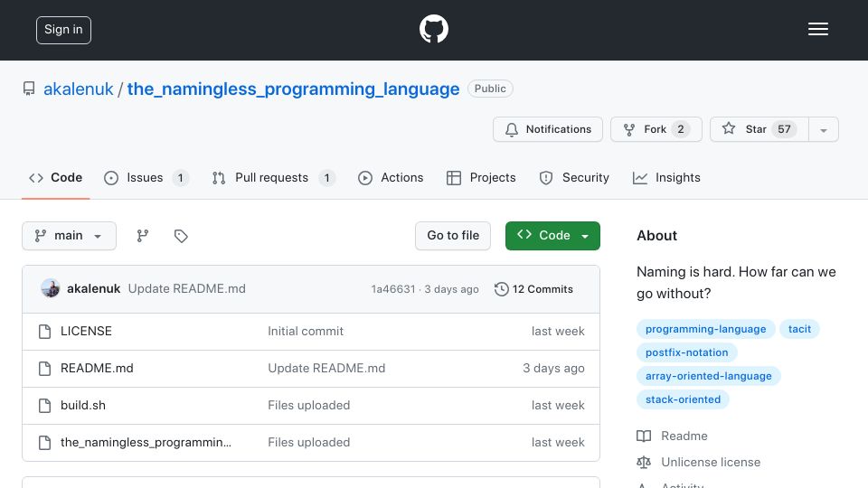Viewport: 868px width, 488px height.
Task: Go to the Actions tab
Action: pos(391,178)
